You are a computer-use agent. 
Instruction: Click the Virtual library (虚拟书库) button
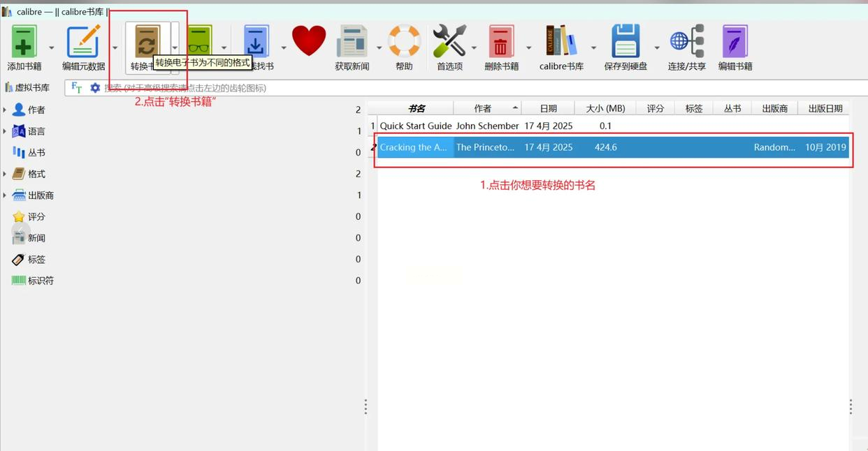(x=27, y=88)
